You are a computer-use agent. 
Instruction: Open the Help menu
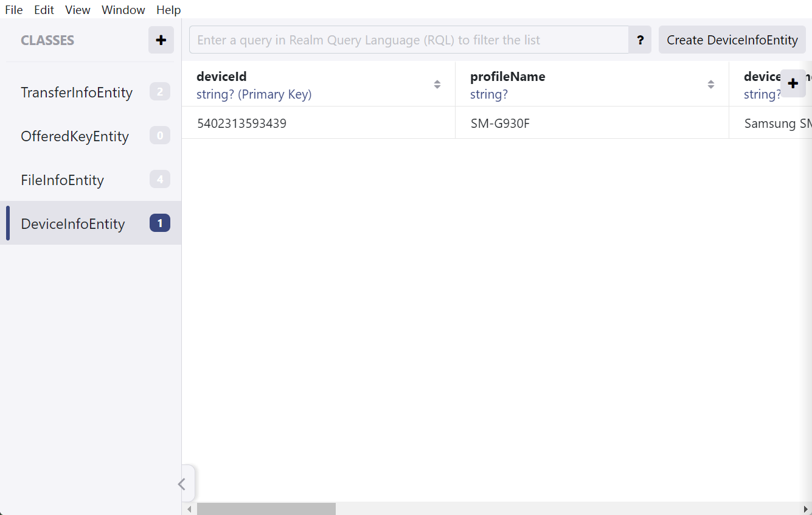(168, 10)
